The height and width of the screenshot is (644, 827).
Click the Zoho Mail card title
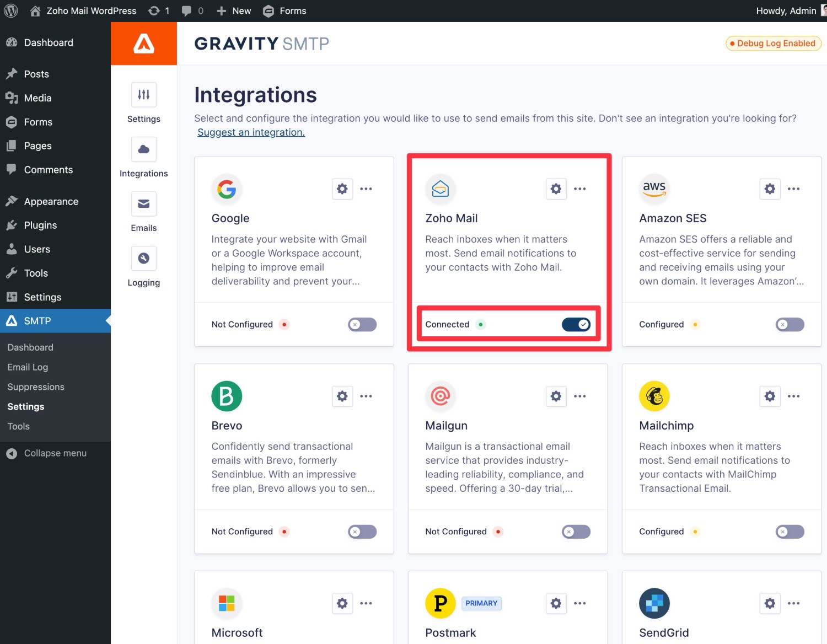(452, 218)
